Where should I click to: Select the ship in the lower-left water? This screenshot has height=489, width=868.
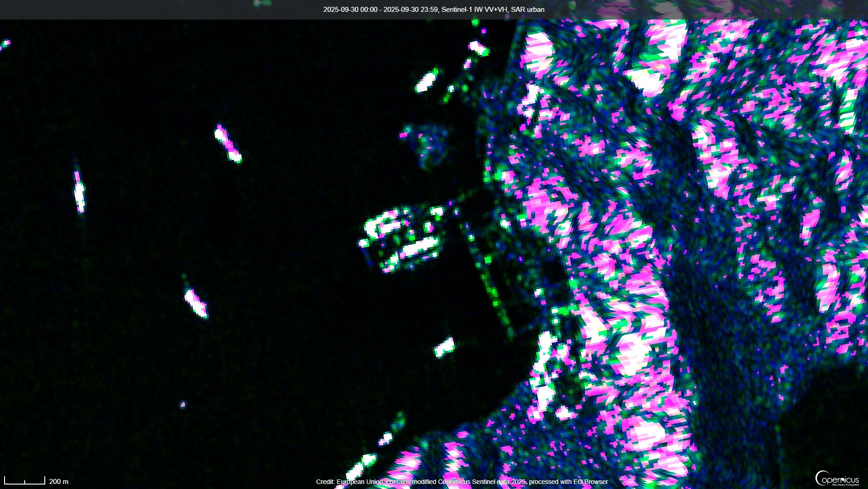click(x=196, y=303)
